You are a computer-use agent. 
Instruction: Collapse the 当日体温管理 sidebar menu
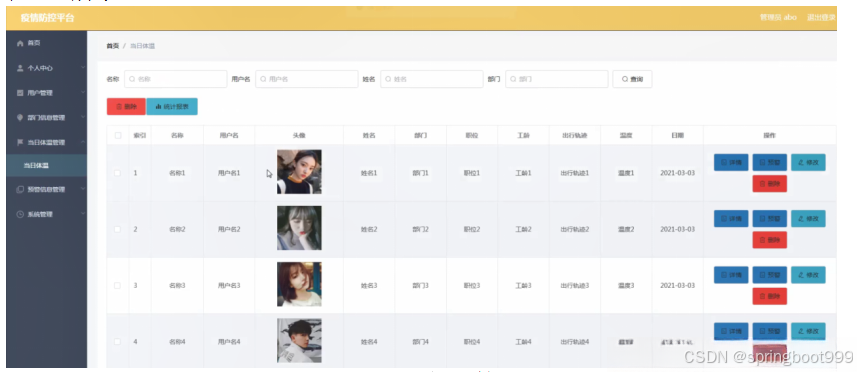(46, 142)
